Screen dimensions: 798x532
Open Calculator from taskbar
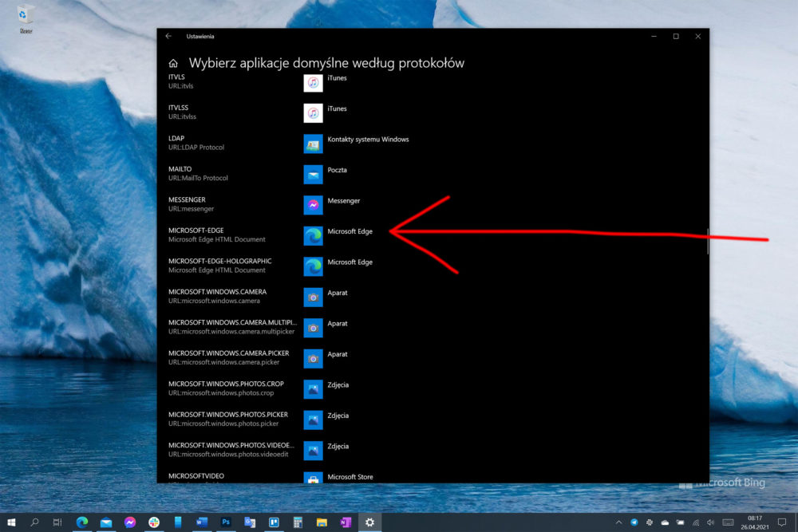click(298, 522)
